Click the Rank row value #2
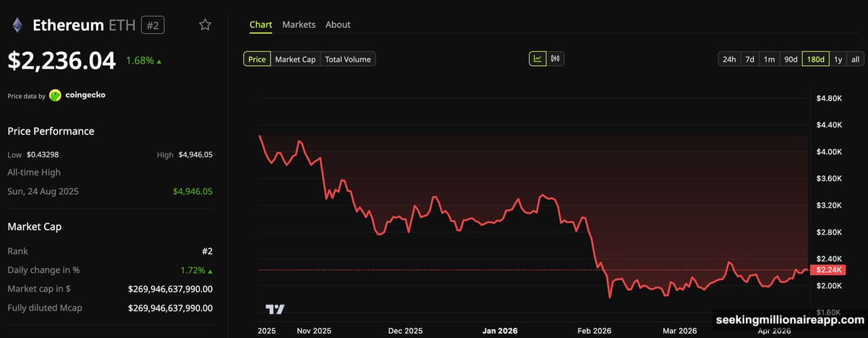This screenshot has height=338, width=868. coord(207,251)
